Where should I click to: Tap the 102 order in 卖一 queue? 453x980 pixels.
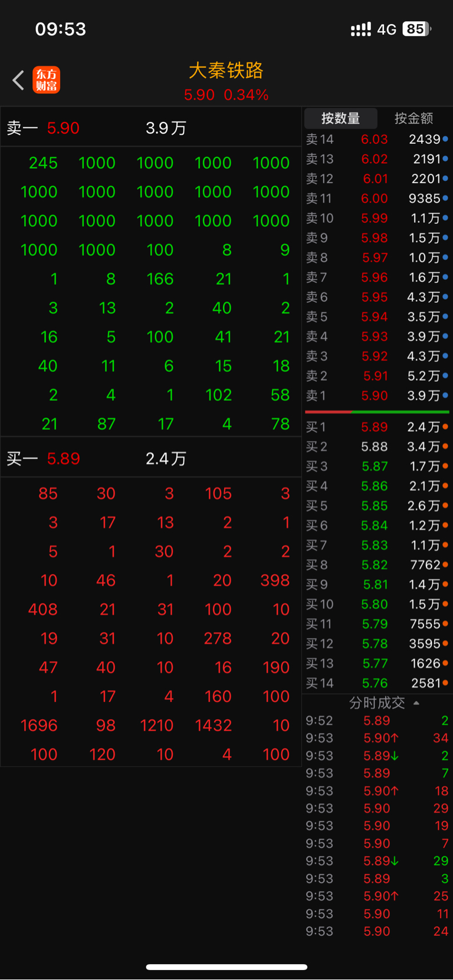click(218, 395)
